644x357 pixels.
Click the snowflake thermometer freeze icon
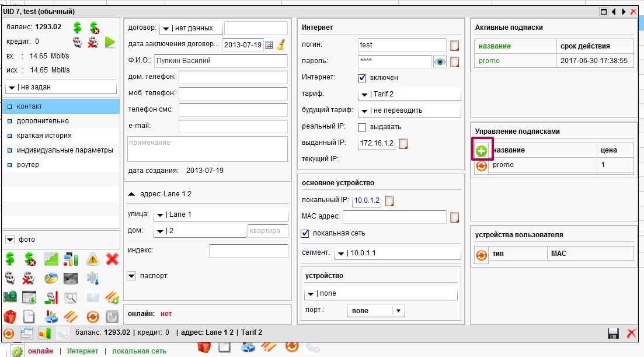click(x=93, y=278)
